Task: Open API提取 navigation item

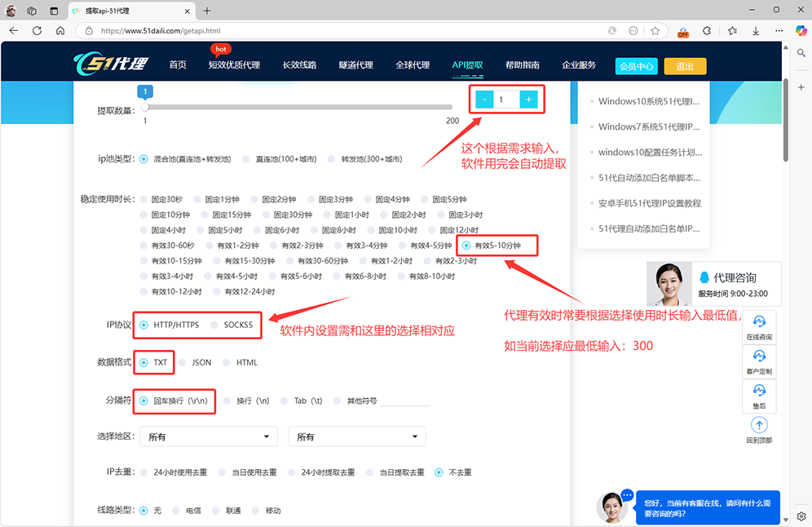Action: (468, 64)
